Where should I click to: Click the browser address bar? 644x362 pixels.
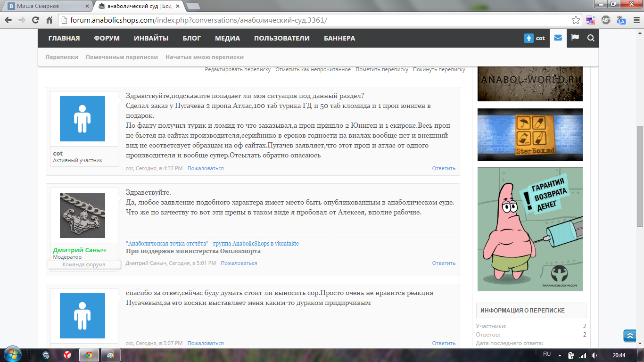tap(316, 20)
